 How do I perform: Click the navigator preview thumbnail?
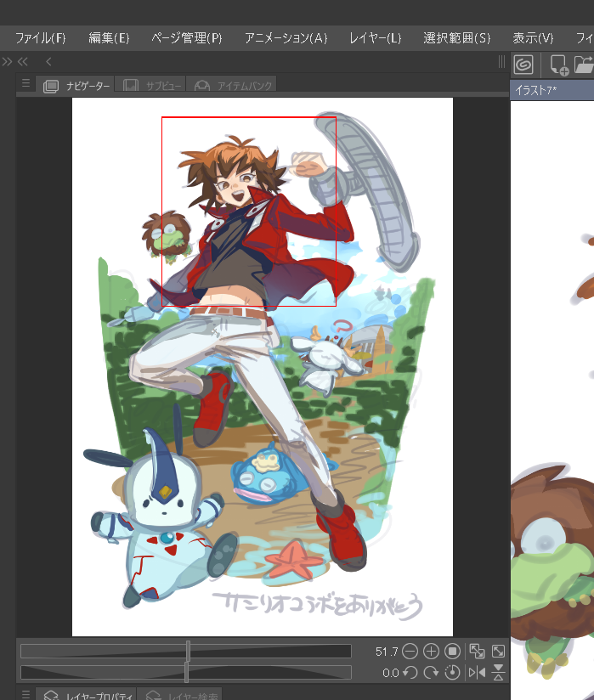(263, 367)
